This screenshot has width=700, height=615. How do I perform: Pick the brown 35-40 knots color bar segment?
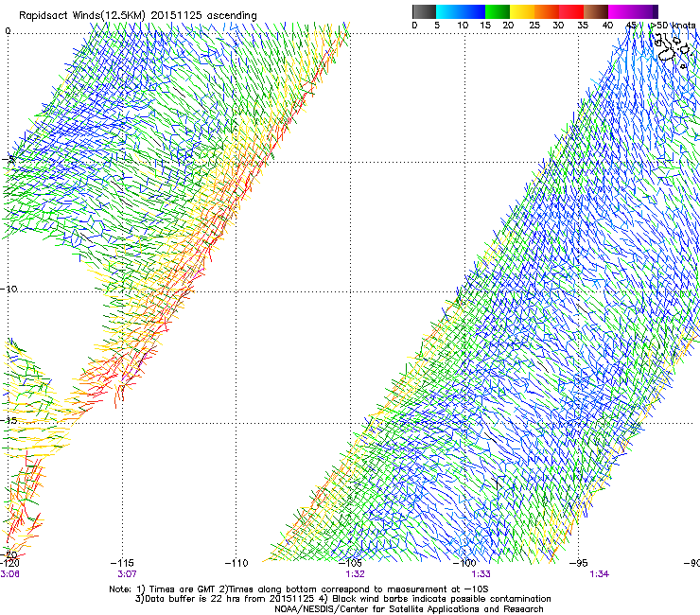[596, 11]
